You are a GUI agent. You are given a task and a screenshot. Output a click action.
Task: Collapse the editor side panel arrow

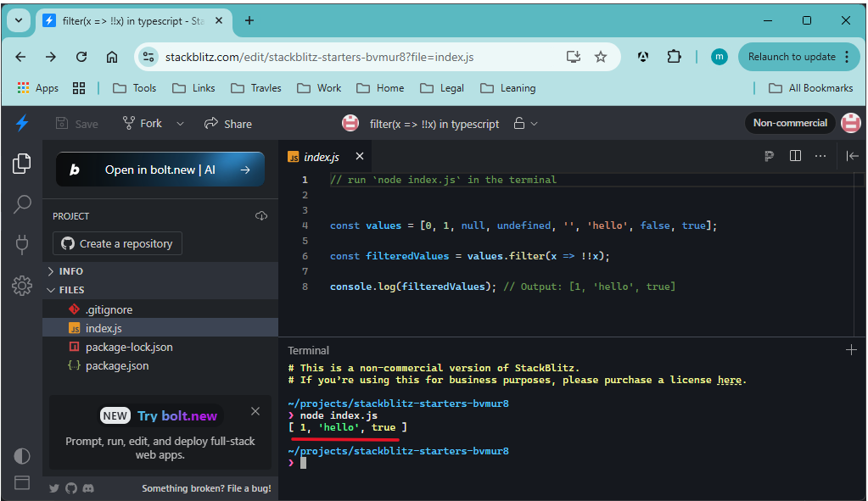click(x=853, y=156)
